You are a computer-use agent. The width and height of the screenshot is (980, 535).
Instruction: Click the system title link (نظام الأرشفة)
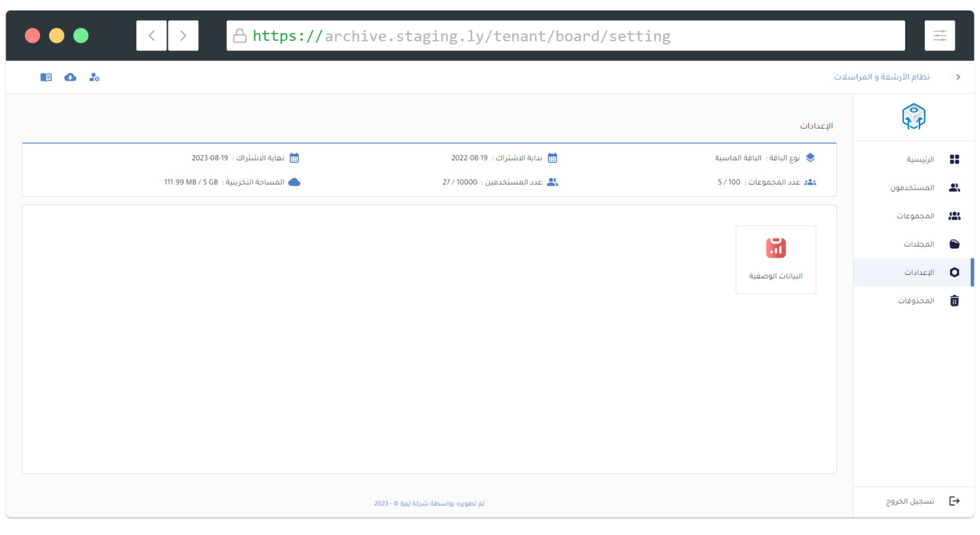click(881, 77)
